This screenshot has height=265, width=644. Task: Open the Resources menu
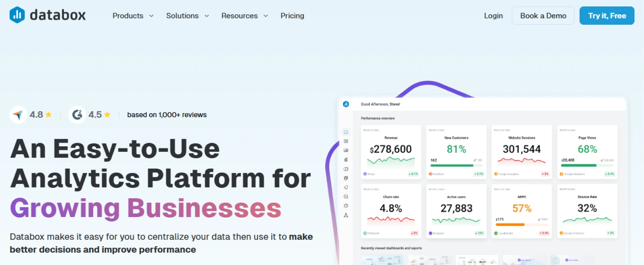[240, 16]
